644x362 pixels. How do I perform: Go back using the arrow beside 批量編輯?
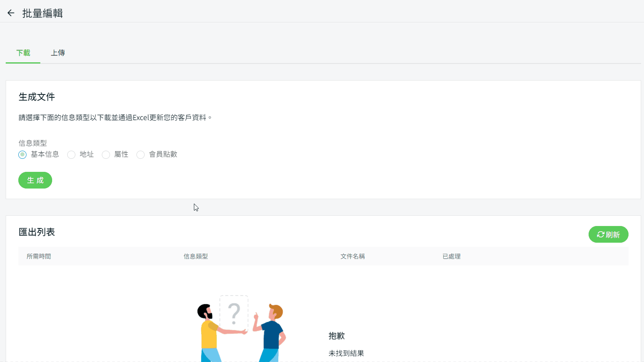coord(11,13)
